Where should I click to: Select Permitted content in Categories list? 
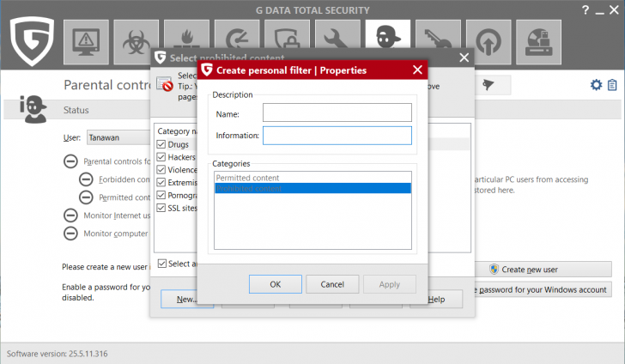coord(312,178)
